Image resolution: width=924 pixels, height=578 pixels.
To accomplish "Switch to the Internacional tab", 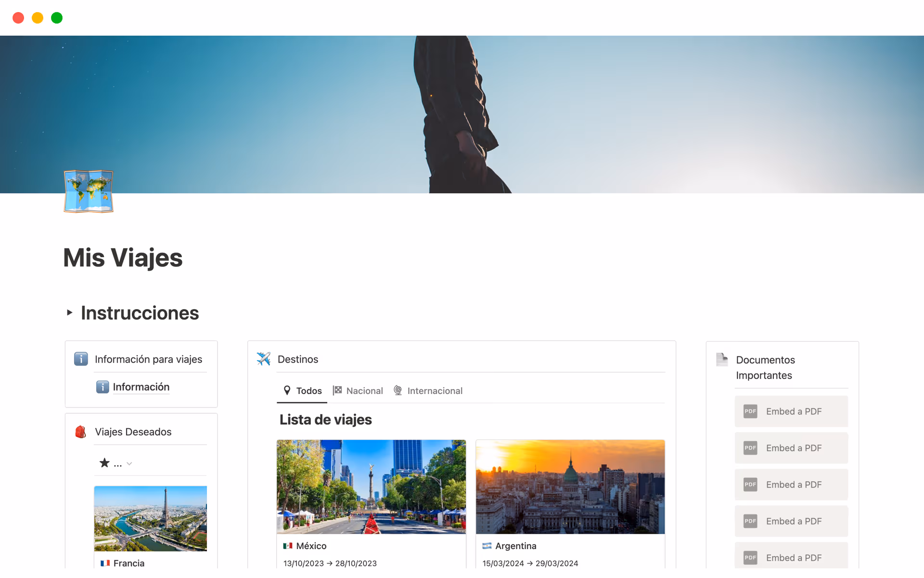I will click(x=428, y=391).
